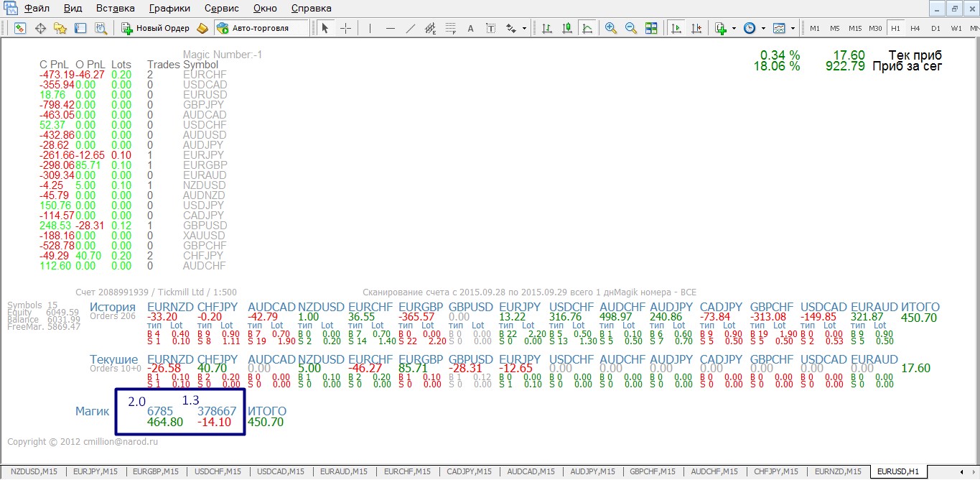Open the Data Window crosshair-circle icon
Viewport: 980px width, 480px height.
click(40, 28)
